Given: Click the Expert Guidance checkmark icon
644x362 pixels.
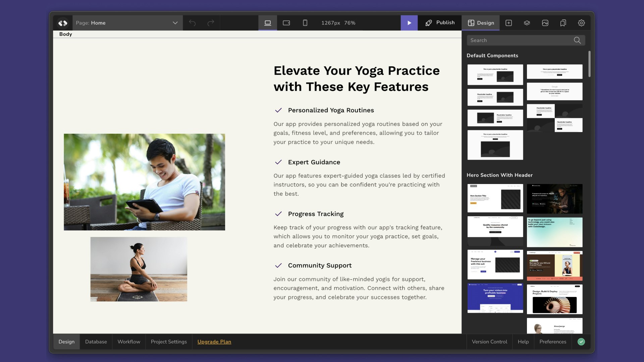Looking at the screenshot, I should (x=278, y=162).
